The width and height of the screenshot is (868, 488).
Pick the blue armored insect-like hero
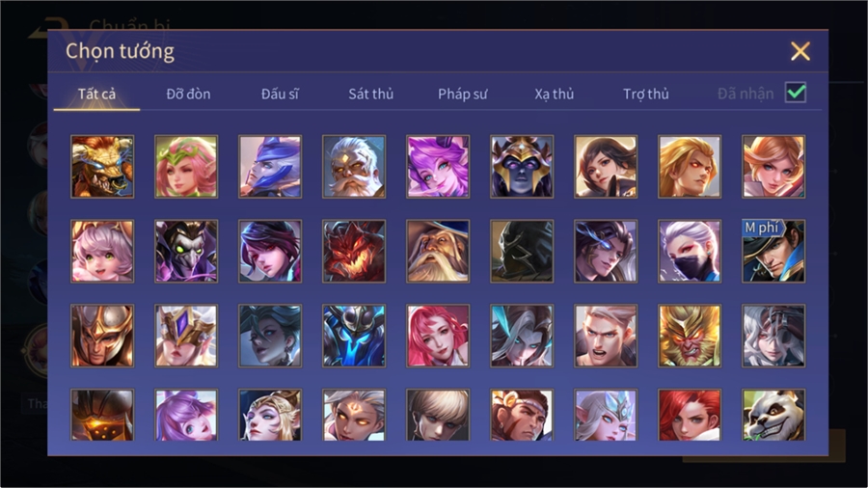(x=354, y=336)
